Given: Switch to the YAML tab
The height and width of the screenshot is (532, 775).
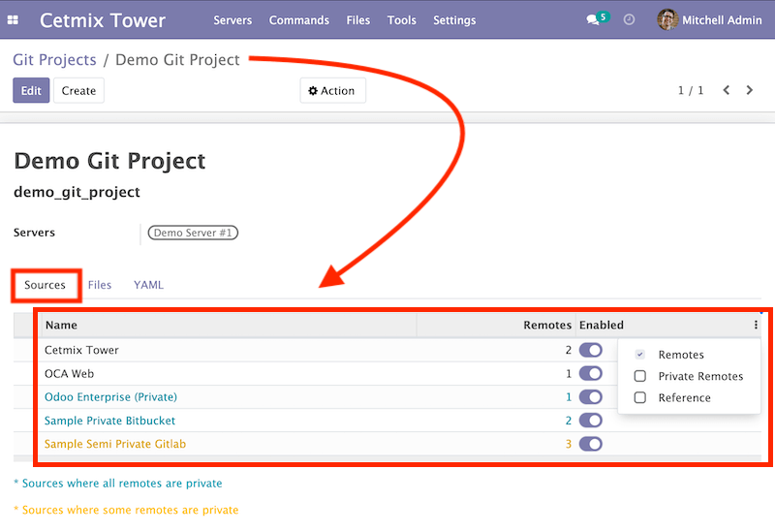Looking at the screenshot, I should click(148, 285).
